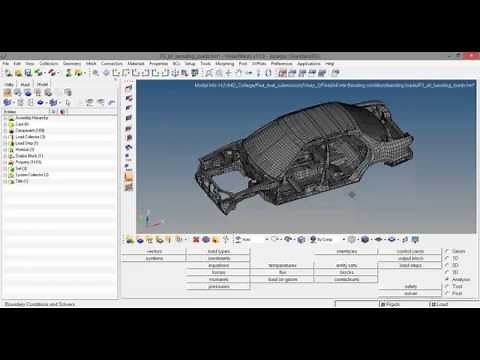Open dropdown arrow beside the red Export icon
Screen dimensions: 480x360
click(58, 73)
